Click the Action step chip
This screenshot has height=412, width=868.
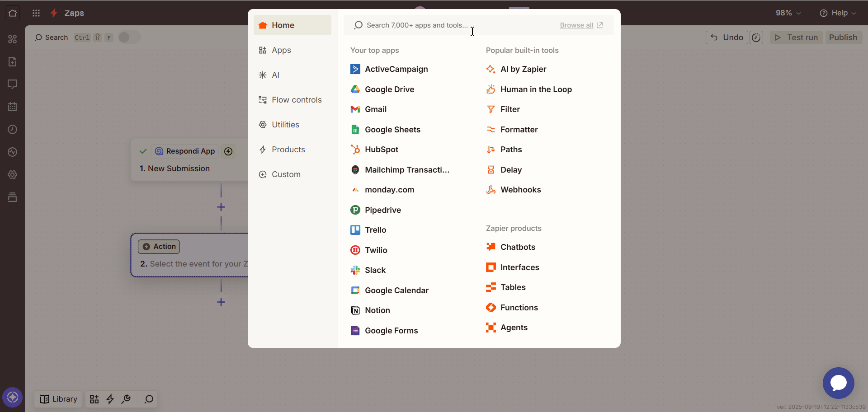pyautogui.click(x=159, y=247)
